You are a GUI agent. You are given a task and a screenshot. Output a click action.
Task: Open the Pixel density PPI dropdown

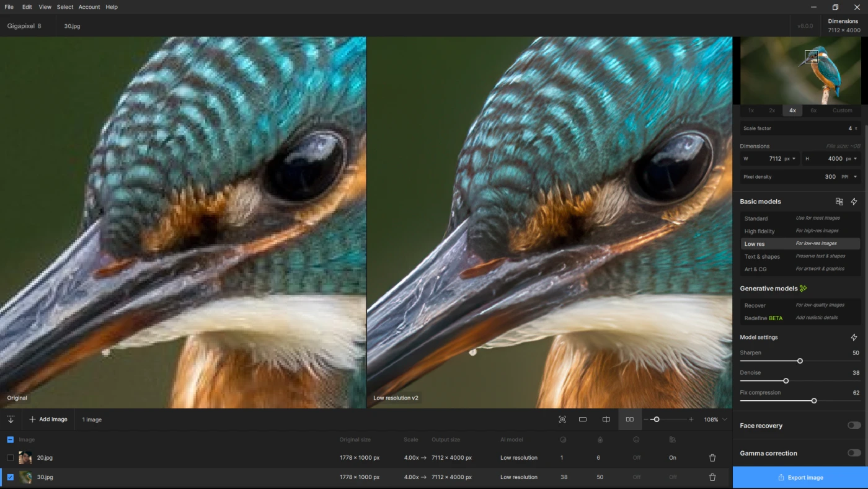849,177
